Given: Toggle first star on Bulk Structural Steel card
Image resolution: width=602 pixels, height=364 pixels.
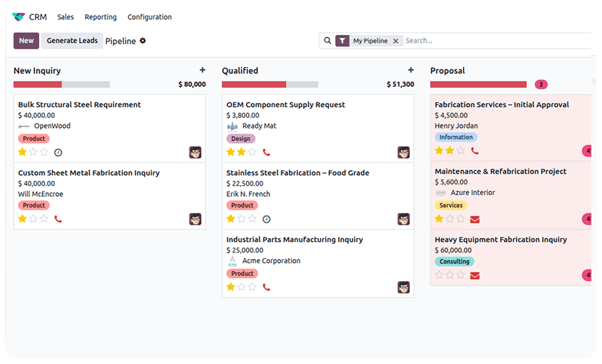Looking at the screenshot, I should pyautogui.click(x=23, y=152).
